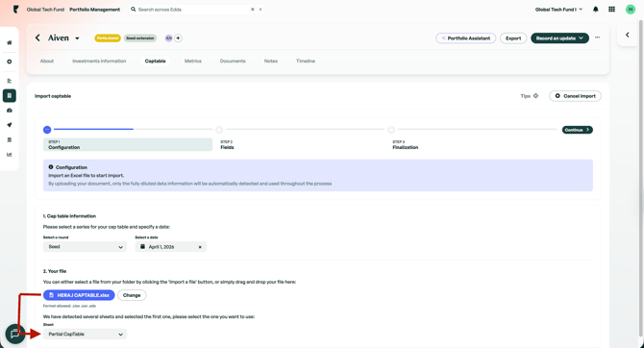Image resolution: width=644 pixels, height=348 pixels.
Task: Click the Tips lightbulb icon
Action: pyautogui.click(x=535, y=96)
